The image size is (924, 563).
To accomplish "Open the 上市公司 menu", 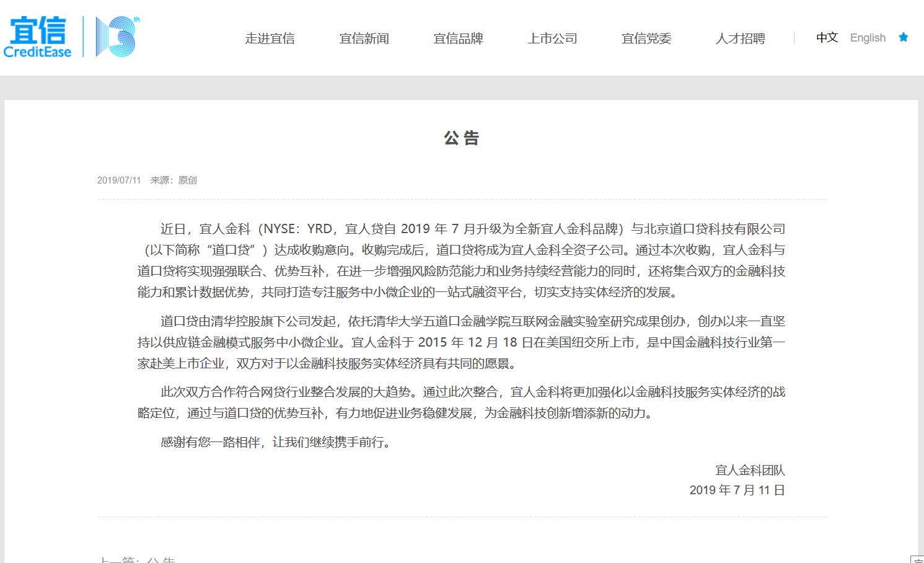I will 552,38.
